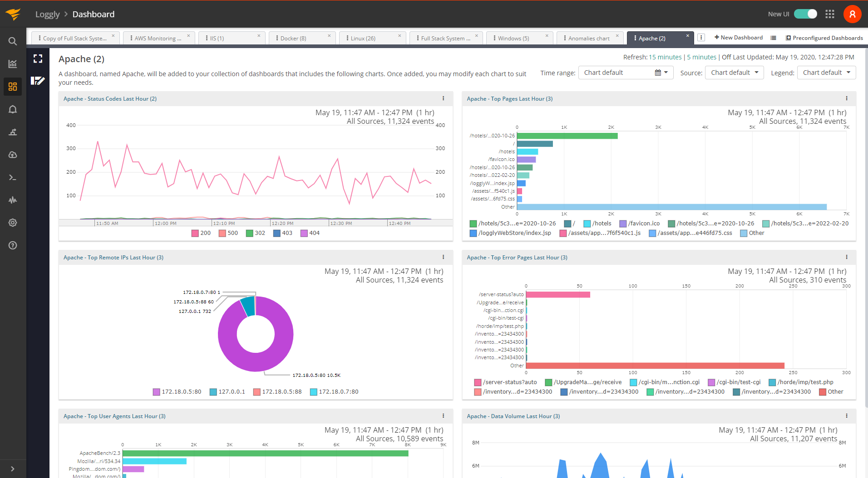The height and width of the screenshot is (478, 868).
Task: Toggle the New UI switch off
Action: click(x=806, y=14)
